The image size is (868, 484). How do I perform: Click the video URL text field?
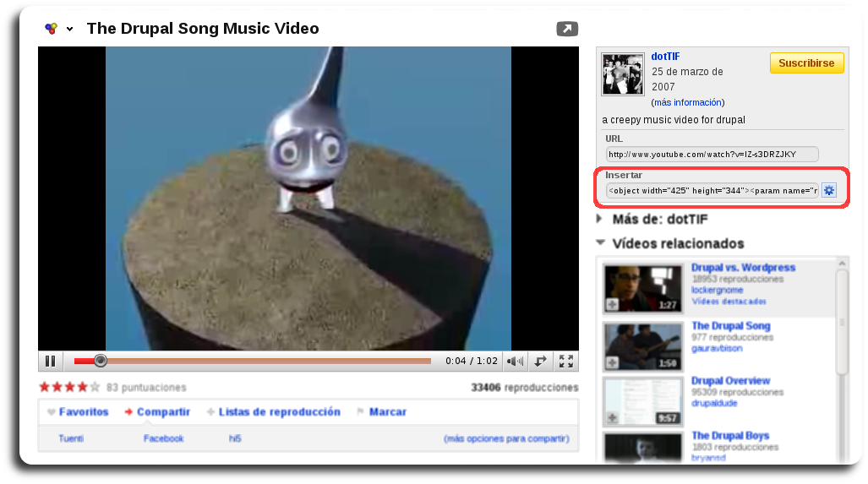[712, 155]
